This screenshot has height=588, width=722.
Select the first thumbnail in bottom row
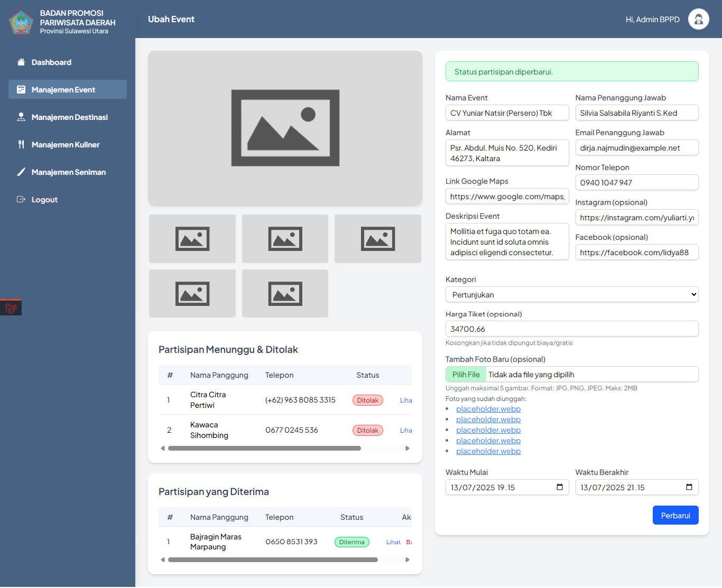point(192,294)
